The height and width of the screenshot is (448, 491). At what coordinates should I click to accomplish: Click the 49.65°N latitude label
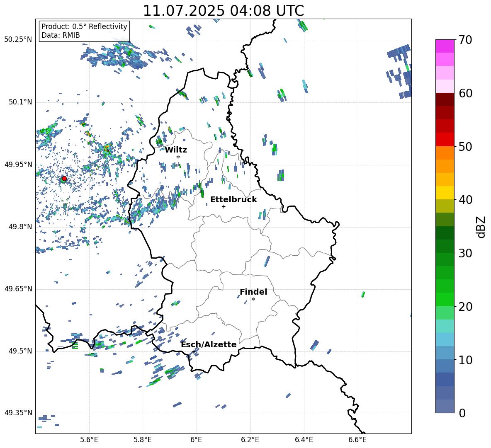pyautogui.click(x=18, y=289)
